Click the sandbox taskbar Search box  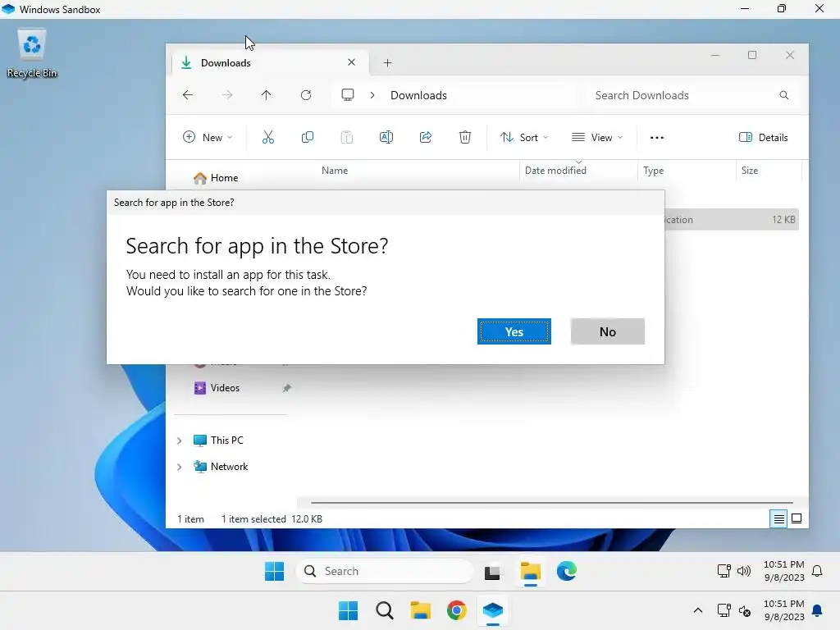click(x=385, y=571)
